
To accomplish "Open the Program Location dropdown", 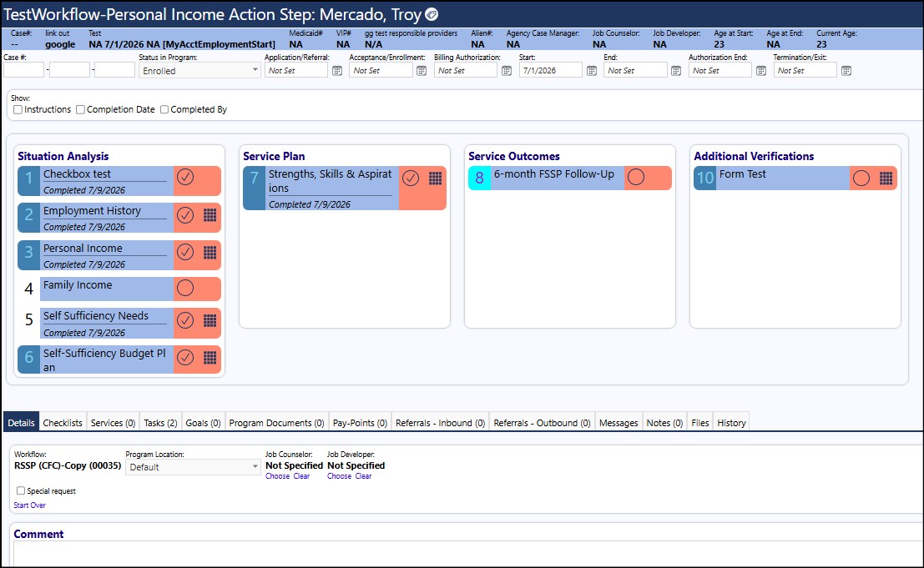I will pos(193,467).
